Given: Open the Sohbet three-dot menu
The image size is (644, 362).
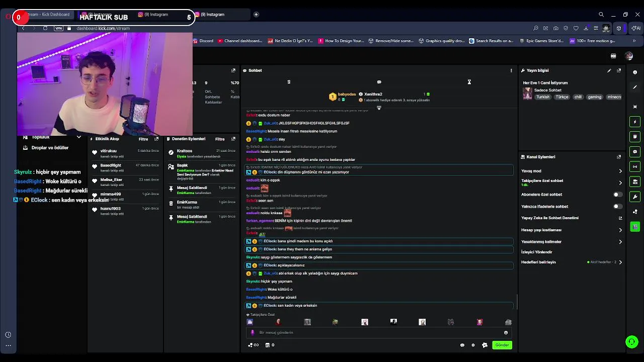Looking at the screenshot, I should click(511, 70).
